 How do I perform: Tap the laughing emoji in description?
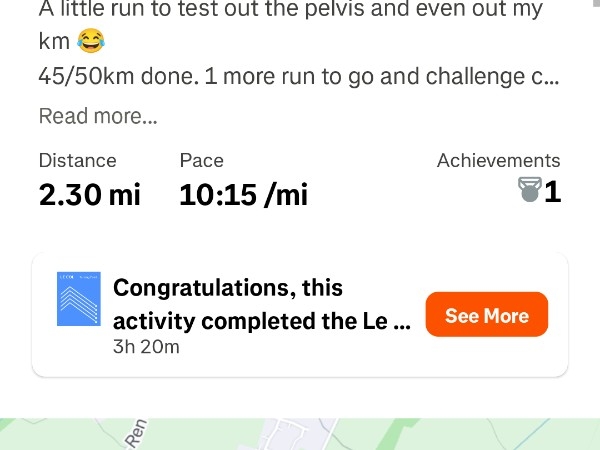[91, 42]
